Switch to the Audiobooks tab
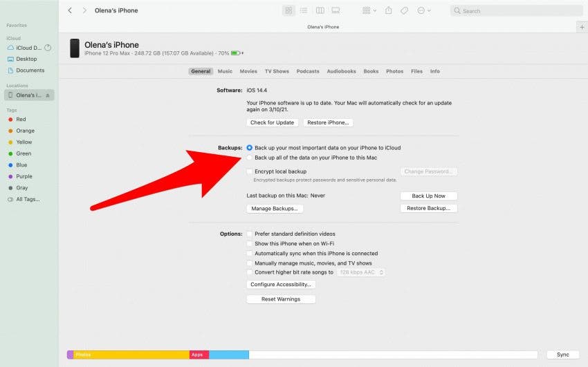 [341, 71]
